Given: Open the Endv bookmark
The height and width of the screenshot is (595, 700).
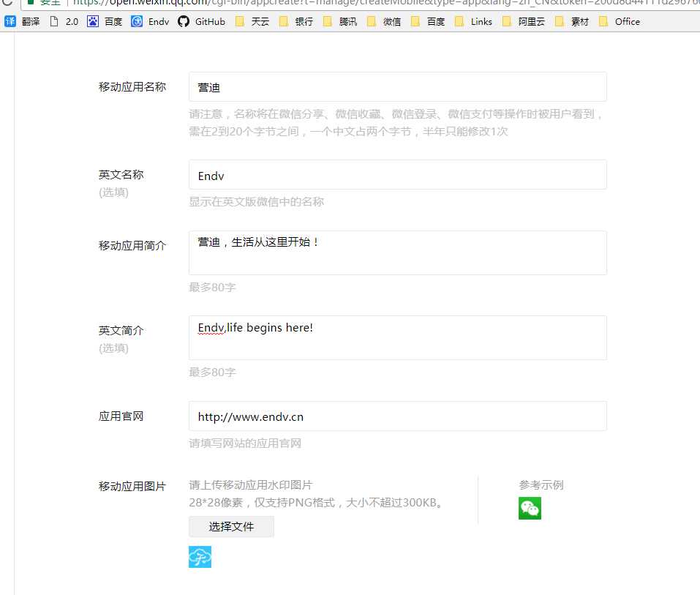Looking at the screenshot, I should [150, 21].
